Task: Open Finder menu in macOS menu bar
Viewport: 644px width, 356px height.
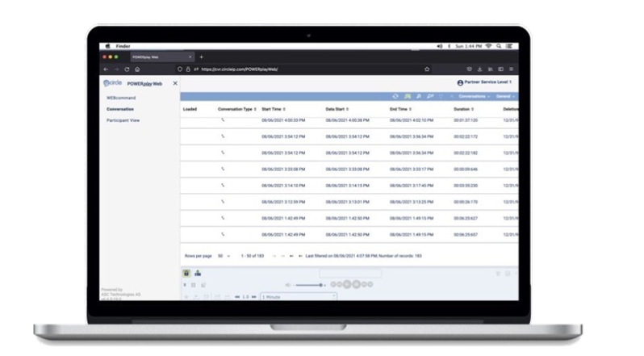Action: pyautogui.click(x=123, y=48)
